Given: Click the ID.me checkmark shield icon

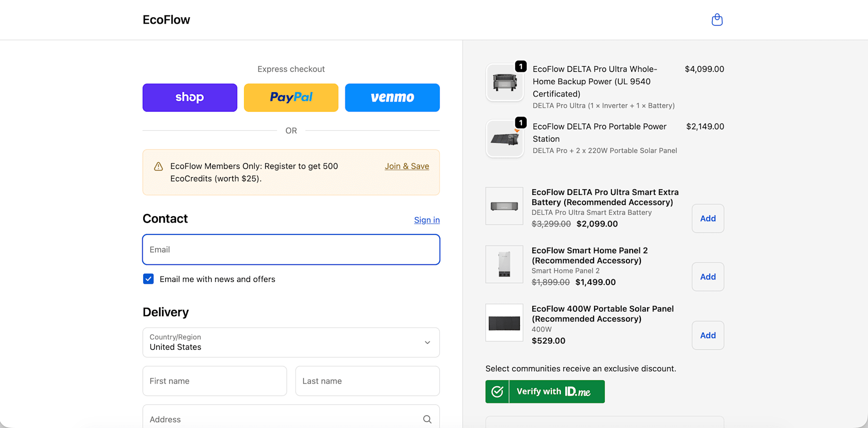Looking at the screenshot, I should point(497,392).
